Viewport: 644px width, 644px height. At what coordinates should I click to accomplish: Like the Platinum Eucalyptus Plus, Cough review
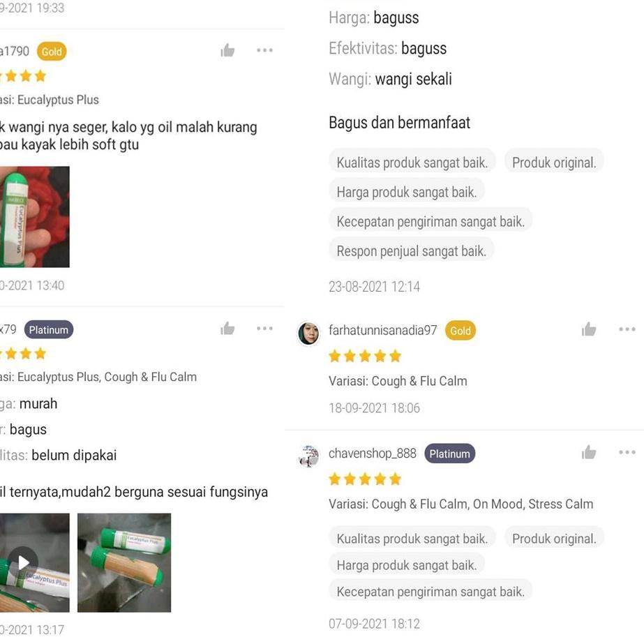click(x=227, y=329)
